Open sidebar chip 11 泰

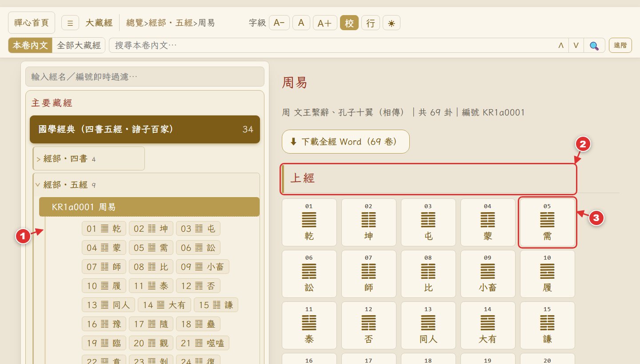pos(151,286)
